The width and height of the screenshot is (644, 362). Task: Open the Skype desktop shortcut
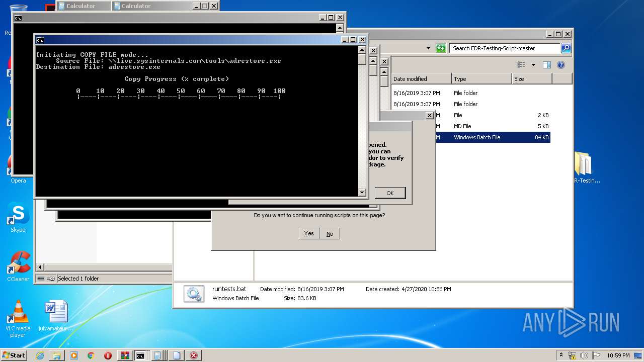click(x=18, y=217)
